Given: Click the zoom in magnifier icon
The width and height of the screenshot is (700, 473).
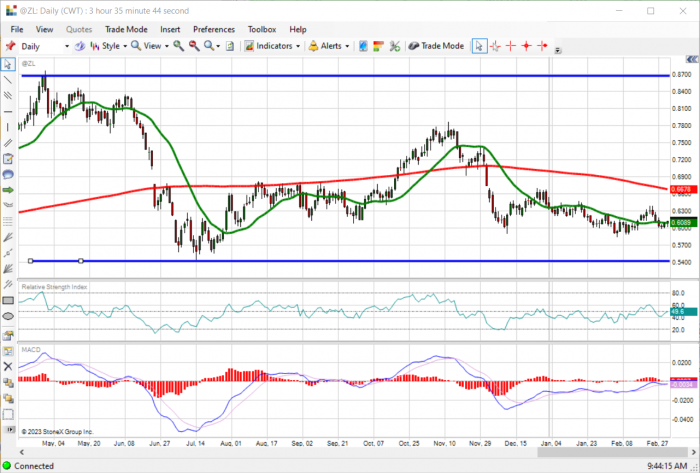Looking at the screenshot, I should coord(179,46).
